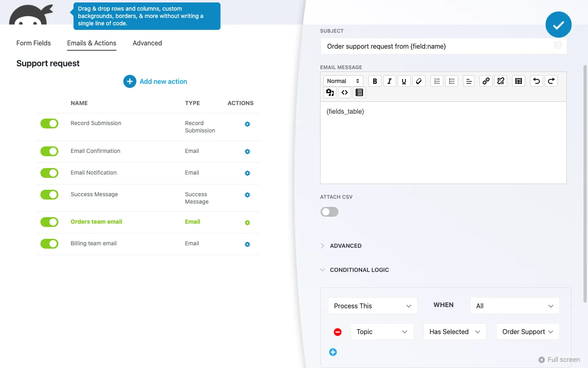This screenshot has height=368, width=588.
Task: Click the insert media icon
Action: pos(330,92)
